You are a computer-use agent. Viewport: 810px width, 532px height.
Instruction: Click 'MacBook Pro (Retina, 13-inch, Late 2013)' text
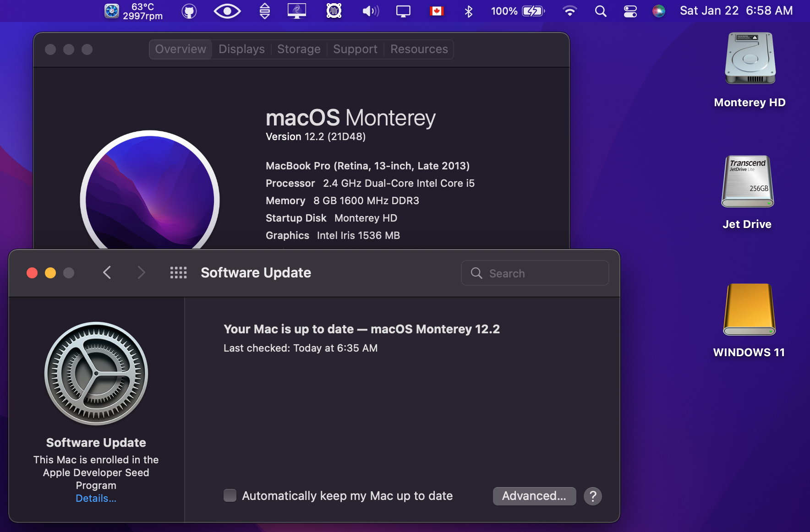(x=368, y=166)
